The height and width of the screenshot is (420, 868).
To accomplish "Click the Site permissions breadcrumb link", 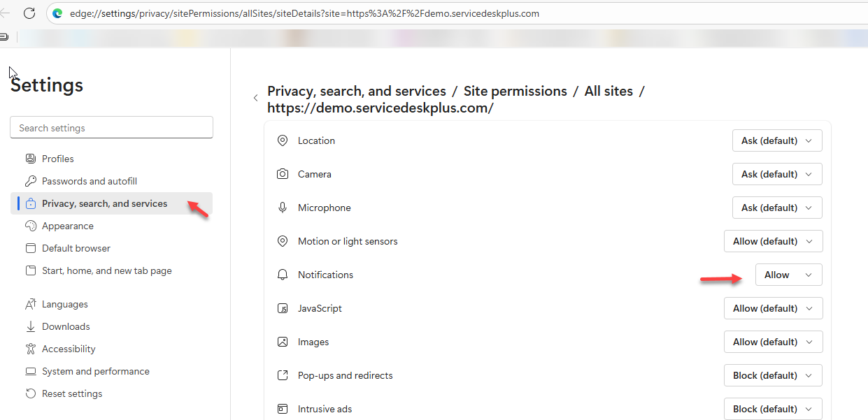I will (515, 91).
